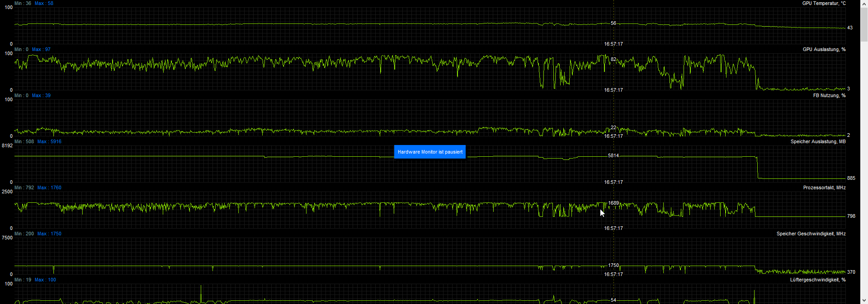Select the 'GPU Auslastung, %' graph label
868x304 pixels.
[x=824, y=49]
